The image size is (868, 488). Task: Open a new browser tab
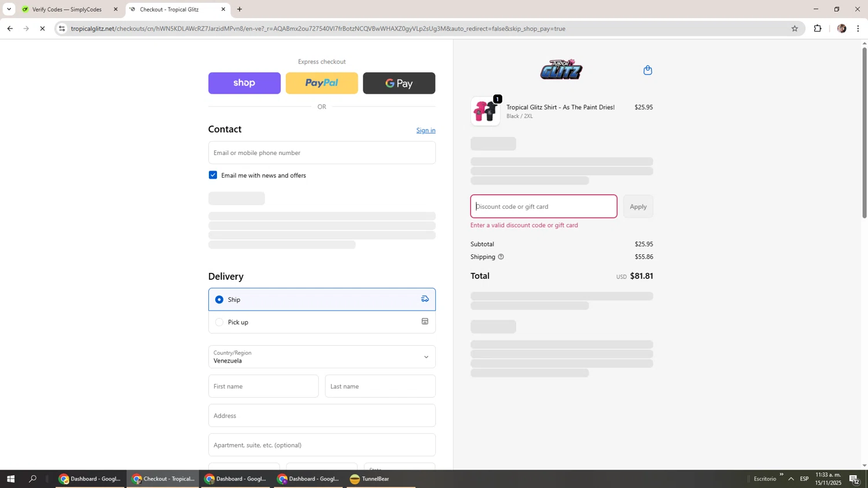pos(240,9)
